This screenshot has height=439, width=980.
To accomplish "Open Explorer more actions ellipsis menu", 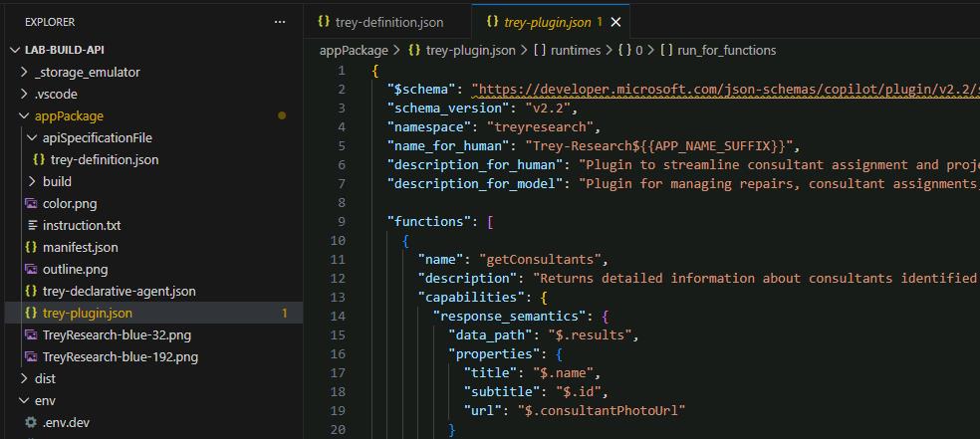I will pyautogui.click(x=280, y=22).
